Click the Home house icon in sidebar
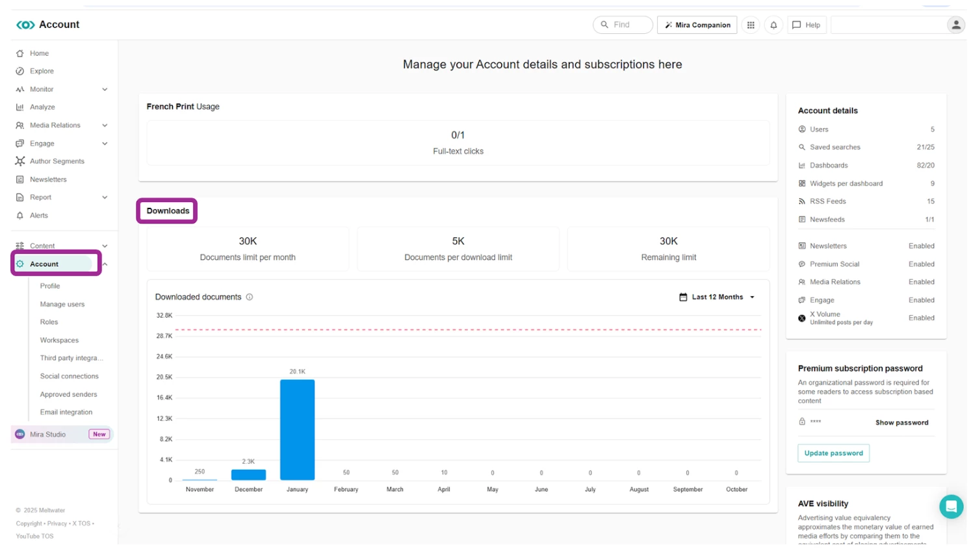The width and height of the screenshot is (971, 560). [x=20, y=53]
